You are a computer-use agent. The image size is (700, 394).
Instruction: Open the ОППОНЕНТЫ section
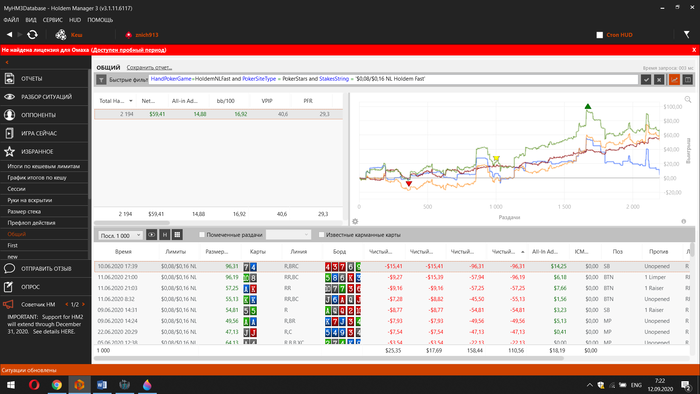pyautogui.click(x=45, y=115)
